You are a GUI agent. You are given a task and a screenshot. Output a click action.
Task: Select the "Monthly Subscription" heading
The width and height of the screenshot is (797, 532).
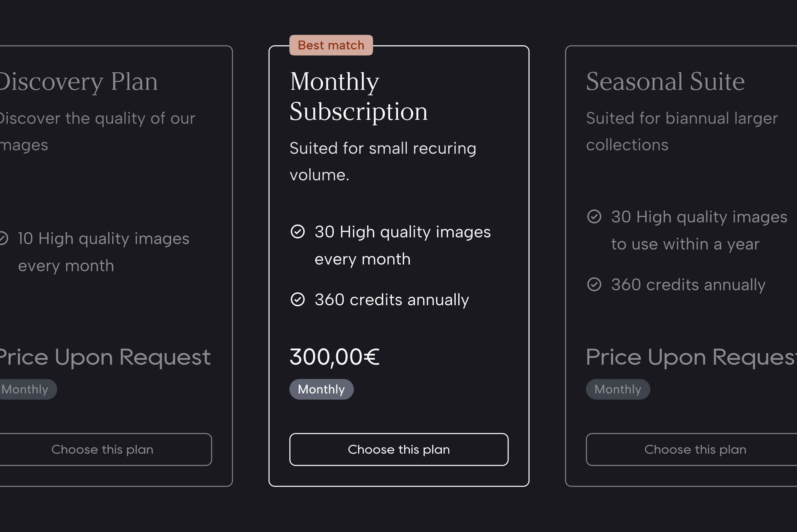pyautogui.click(x=358, y=96)
